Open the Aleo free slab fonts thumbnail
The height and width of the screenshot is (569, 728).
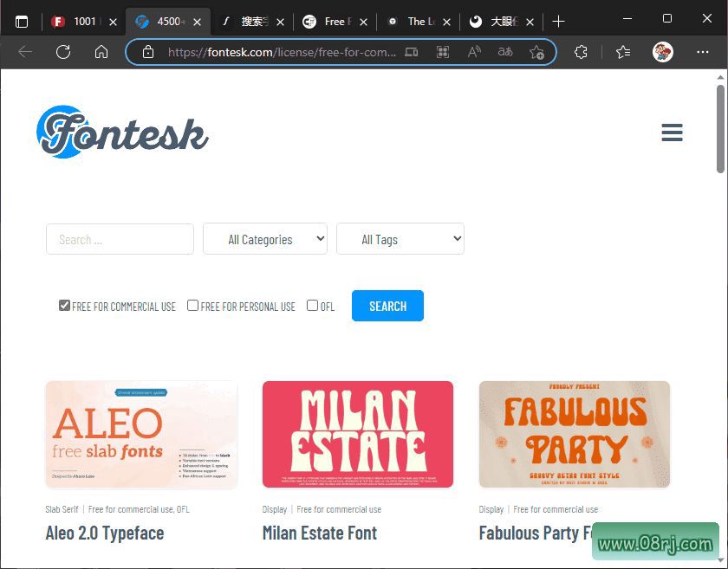[x=141, y=435]
